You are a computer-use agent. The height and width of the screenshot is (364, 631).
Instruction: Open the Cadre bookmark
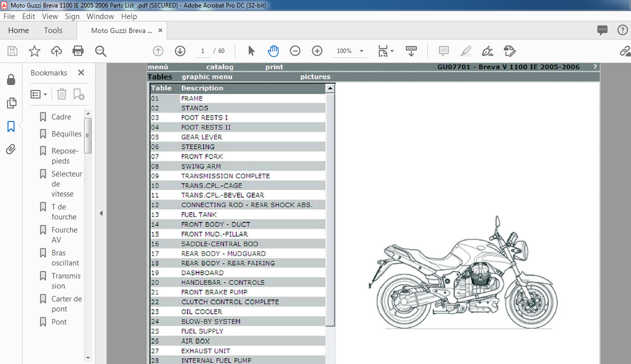coord(61,117)
